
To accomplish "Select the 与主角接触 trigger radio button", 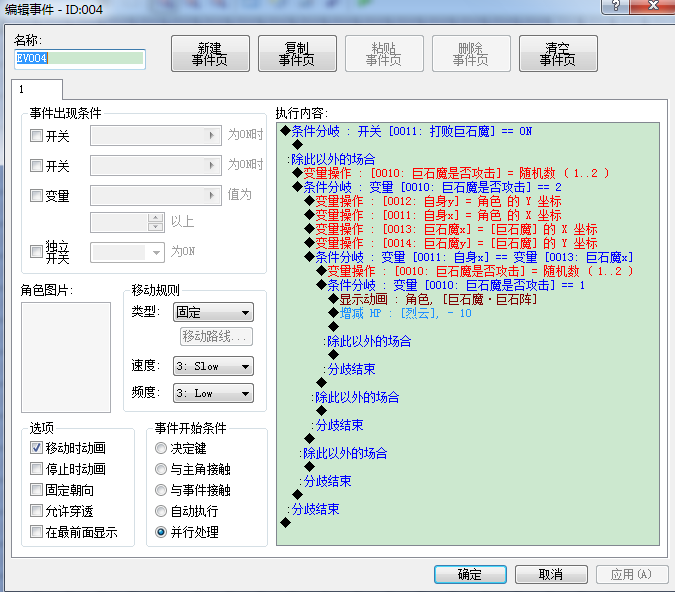I will click(x=161, y=469).
